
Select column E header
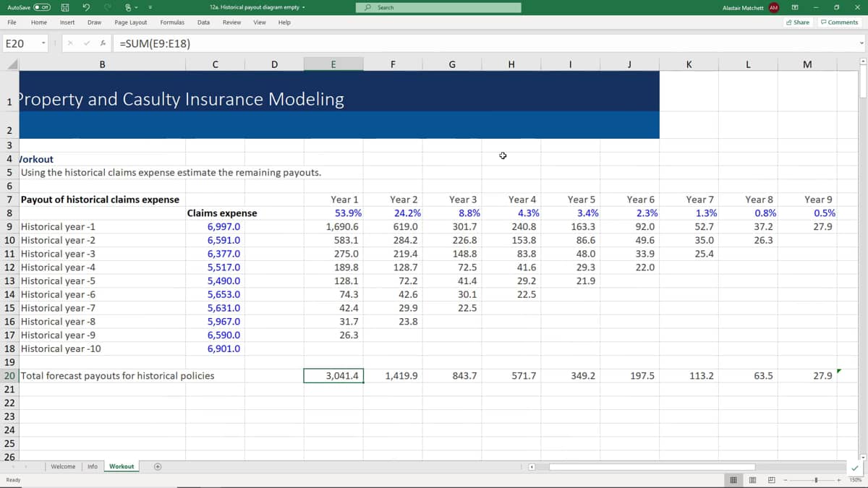pos(333,64)
